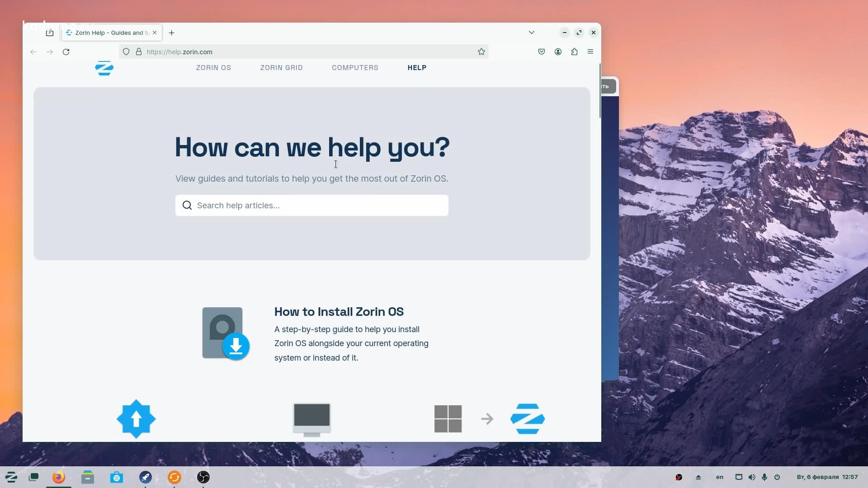Open Firefox application hamburger menu

pos(590,52)
